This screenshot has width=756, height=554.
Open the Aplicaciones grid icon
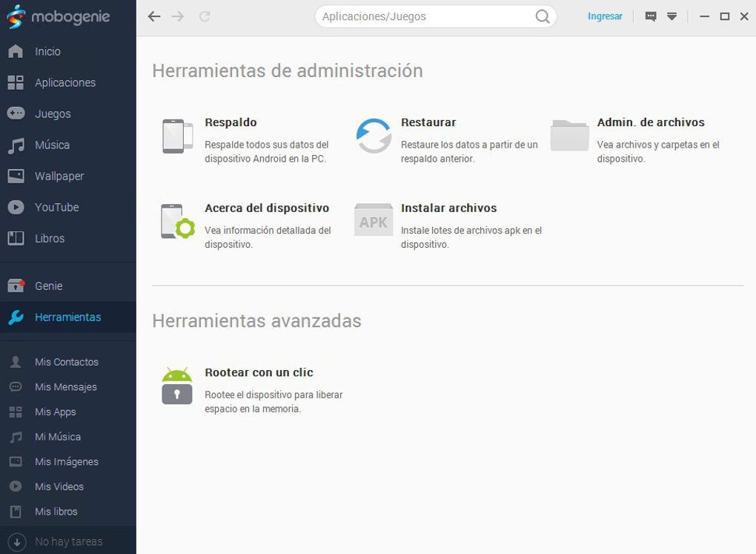16,82
